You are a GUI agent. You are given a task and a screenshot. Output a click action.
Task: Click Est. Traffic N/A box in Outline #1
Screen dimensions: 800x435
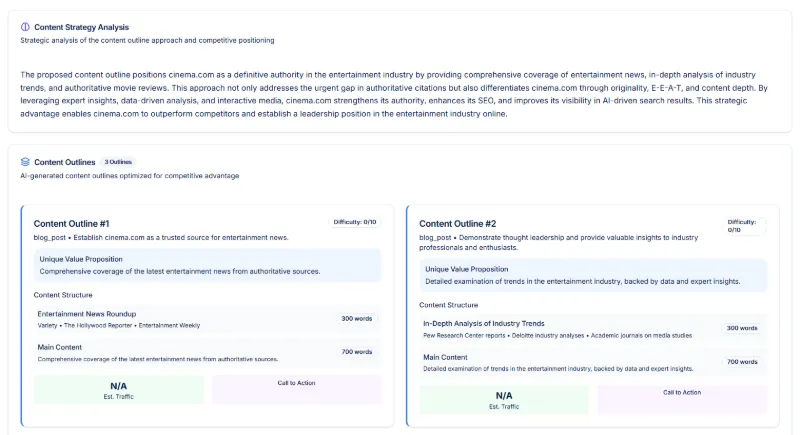click(x=119, y=389)
